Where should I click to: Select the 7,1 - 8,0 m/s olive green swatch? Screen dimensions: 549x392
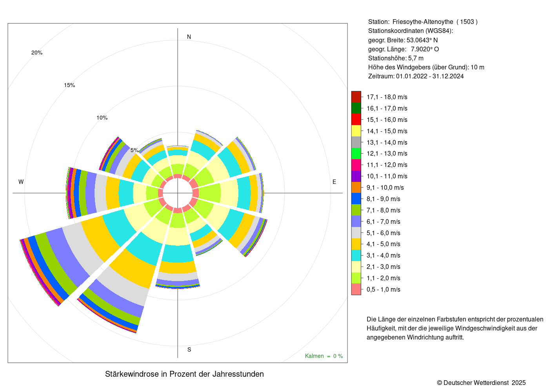click(356, 210)
